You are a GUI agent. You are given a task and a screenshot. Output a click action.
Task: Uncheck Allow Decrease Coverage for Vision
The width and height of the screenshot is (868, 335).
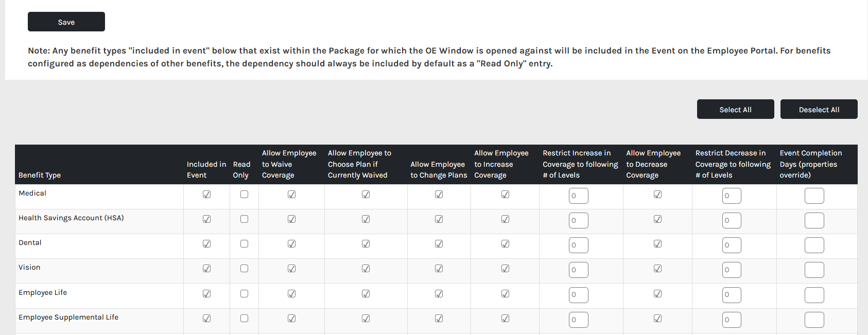(x=657, y=269)
